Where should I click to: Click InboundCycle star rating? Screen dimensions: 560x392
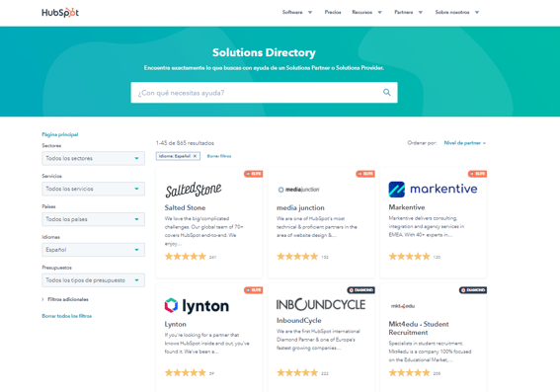(x=297, y=372)
